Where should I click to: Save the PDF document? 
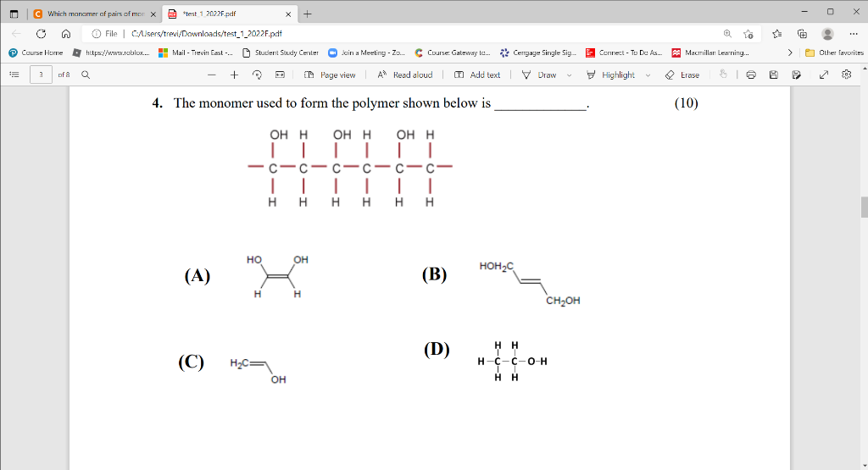click(x=774, y=75)
